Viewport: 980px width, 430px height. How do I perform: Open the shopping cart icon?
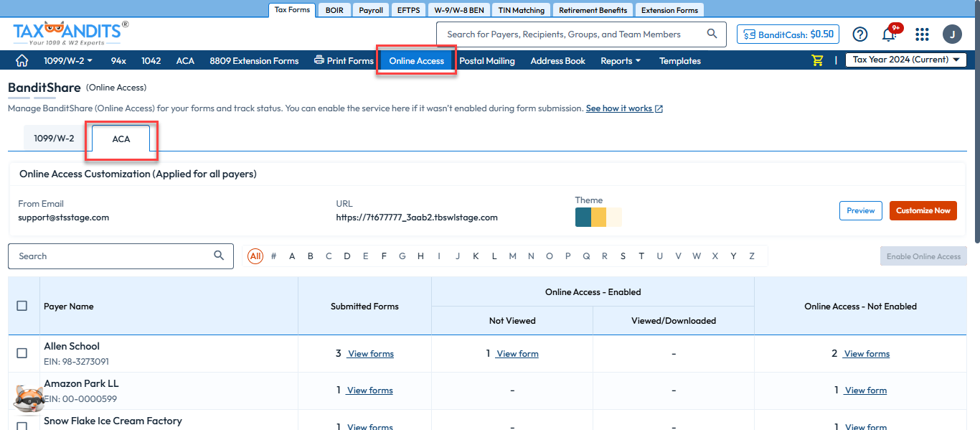(817, 60)
